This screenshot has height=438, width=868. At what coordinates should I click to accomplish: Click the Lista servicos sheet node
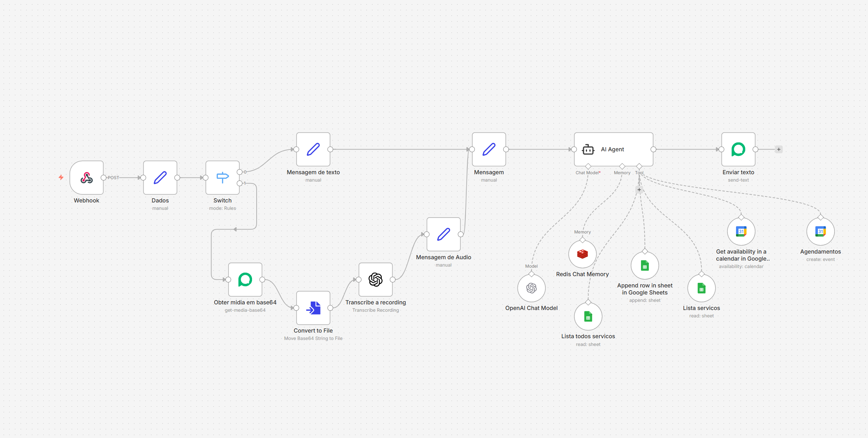pyautogui.click(x=701, y=288)
